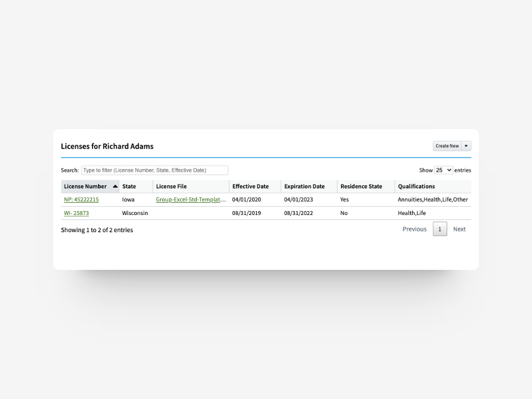Open license NP: 45222215
Screen dimensions: 532x399
click(81, 199)
